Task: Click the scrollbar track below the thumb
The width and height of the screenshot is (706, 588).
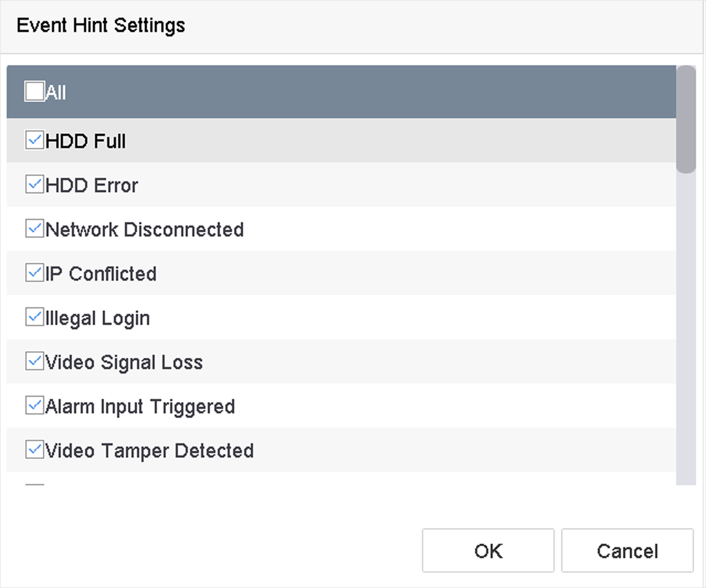Action: 686,328
